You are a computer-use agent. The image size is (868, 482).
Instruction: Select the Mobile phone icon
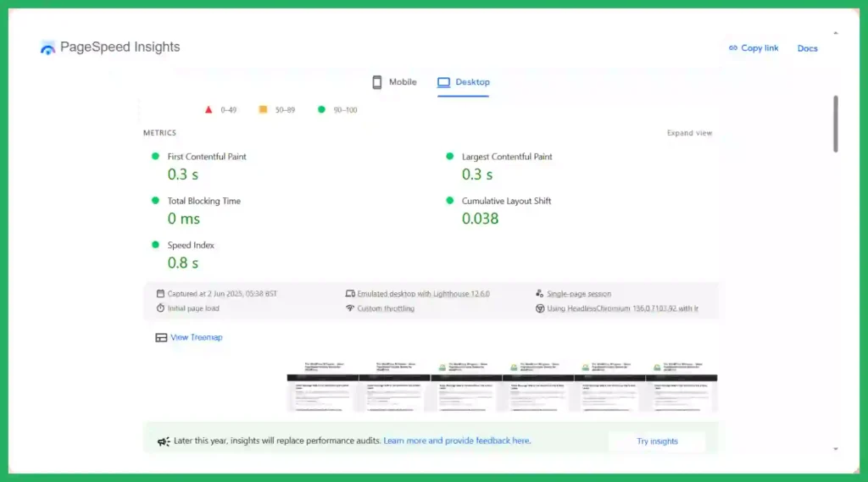point(377,82)
